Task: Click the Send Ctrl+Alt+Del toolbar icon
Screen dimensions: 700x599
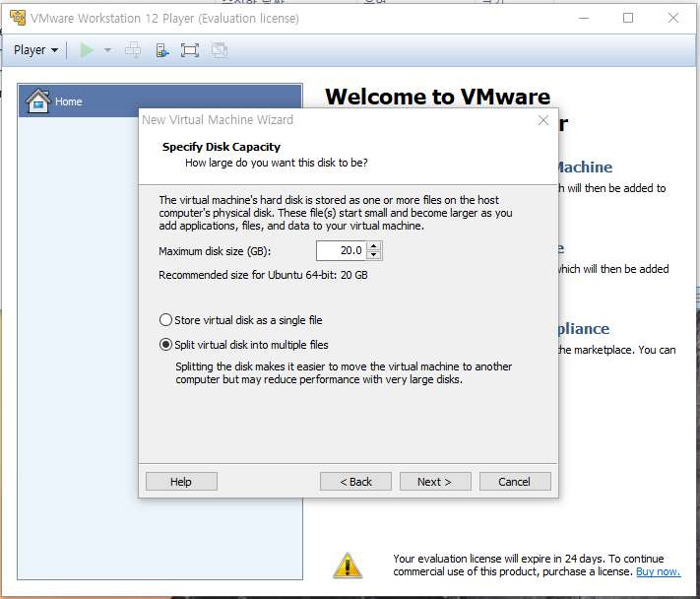Action: click(x=133, y=50)
